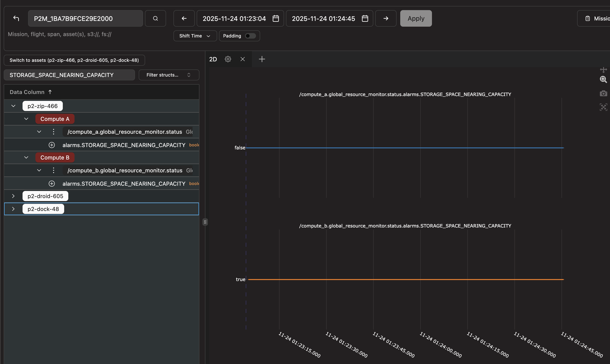Screen dimensions: 610x364
Task: Open 2D panel settings gear
Action: point(228,59)
